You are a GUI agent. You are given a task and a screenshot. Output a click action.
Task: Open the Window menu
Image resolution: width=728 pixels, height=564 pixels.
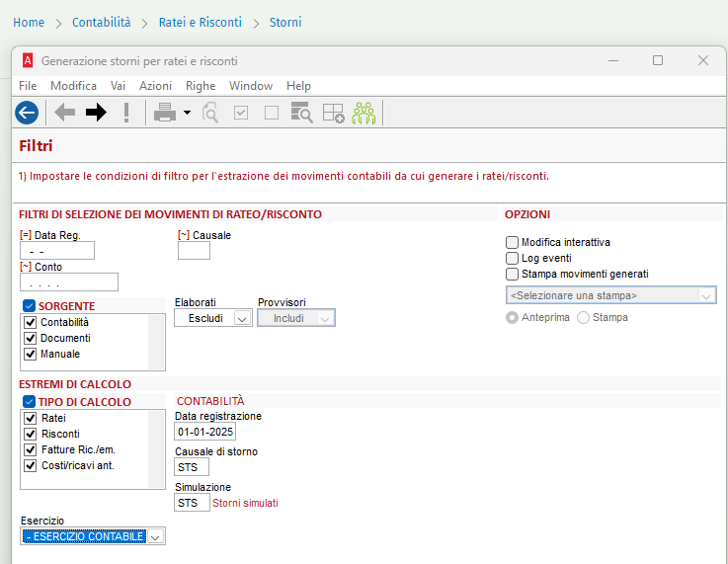coord(251,86)
